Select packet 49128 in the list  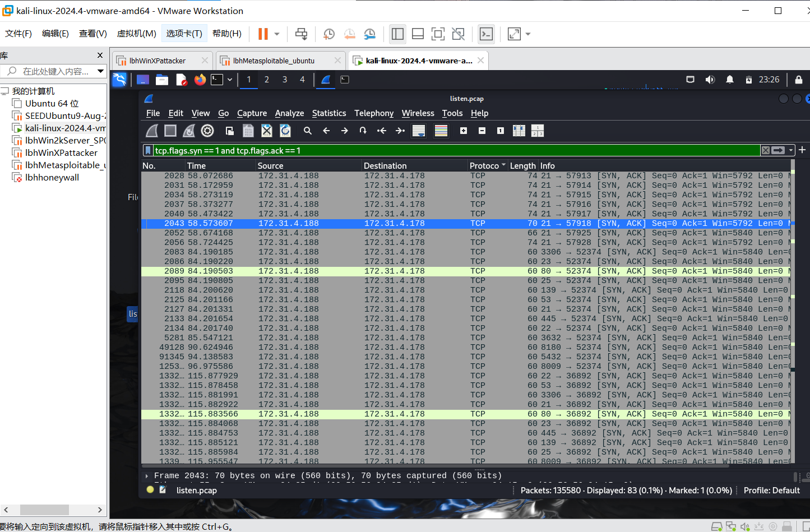(465, 347)
